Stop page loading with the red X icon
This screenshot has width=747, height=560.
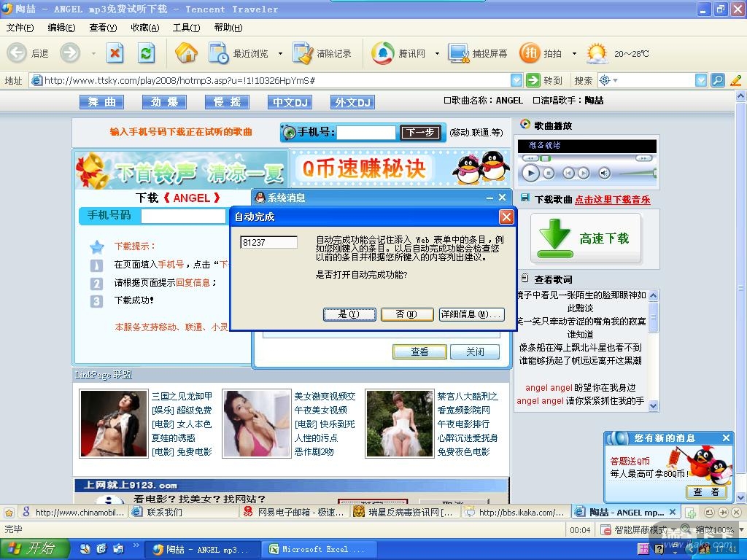(x=115, y=52)
